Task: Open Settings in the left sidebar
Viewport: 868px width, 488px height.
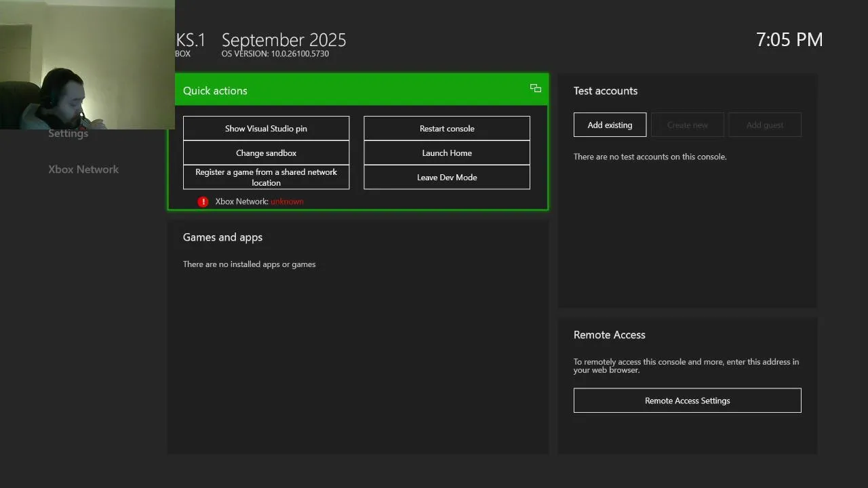Action: click(x=68, y=134)
